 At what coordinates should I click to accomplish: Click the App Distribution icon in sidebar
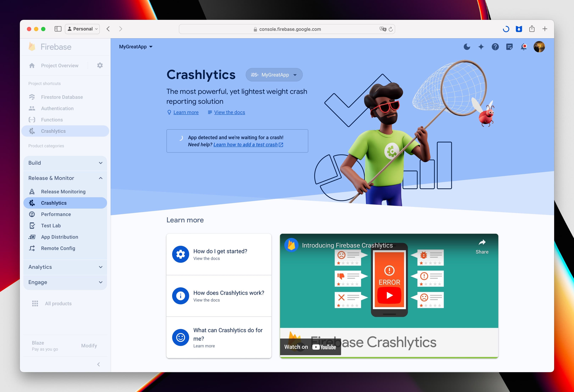pyautogui.click(x=33, y=237)
